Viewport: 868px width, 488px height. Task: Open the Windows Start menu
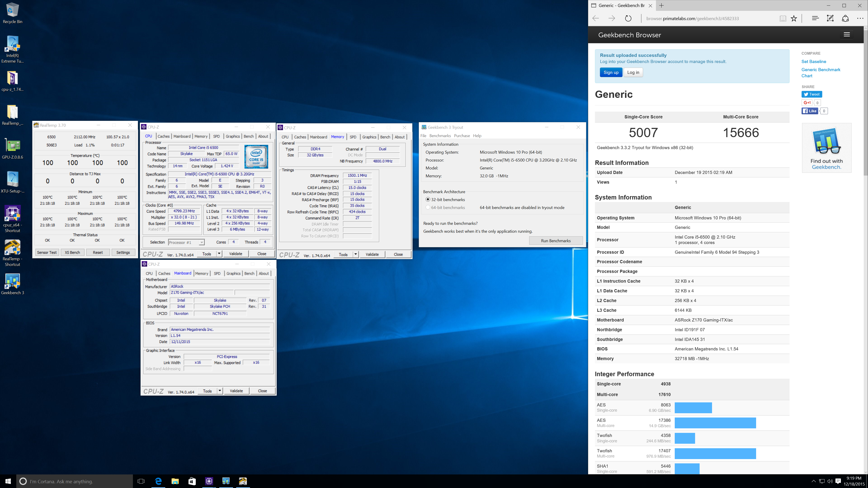tap(8, 481)
